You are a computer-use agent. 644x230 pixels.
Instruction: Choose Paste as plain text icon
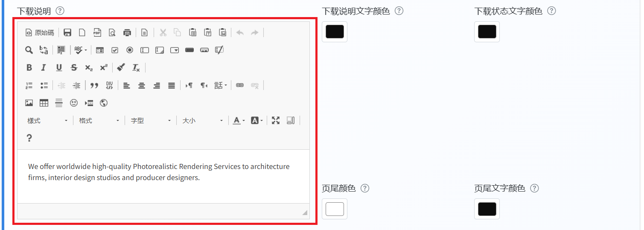(207, 32)
